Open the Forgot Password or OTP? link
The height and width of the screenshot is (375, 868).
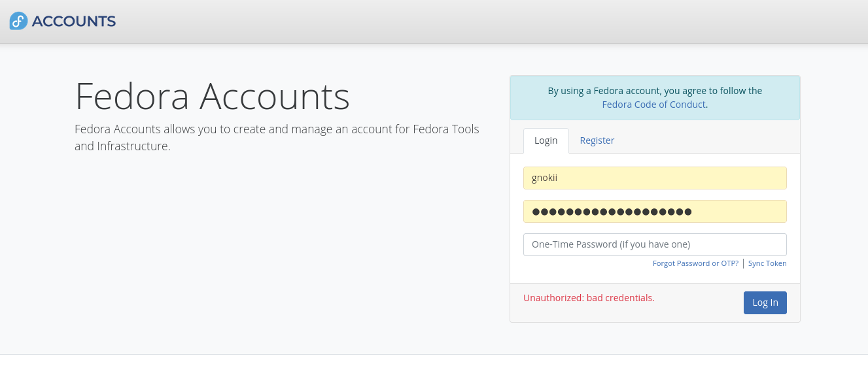(695, 263)
